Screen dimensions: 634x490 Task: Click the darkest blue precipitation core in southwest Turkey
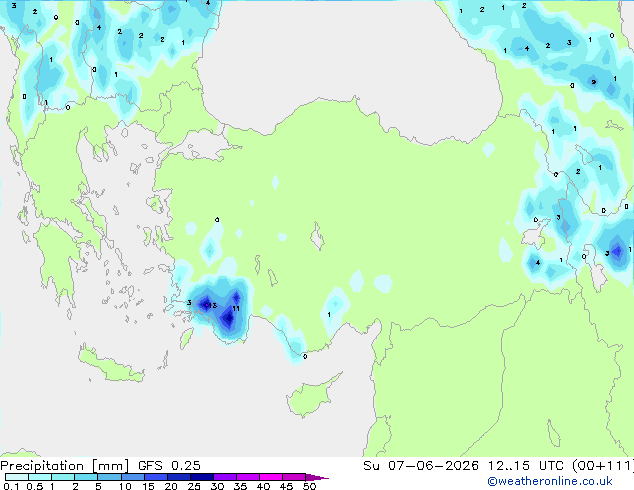point(228,318)
